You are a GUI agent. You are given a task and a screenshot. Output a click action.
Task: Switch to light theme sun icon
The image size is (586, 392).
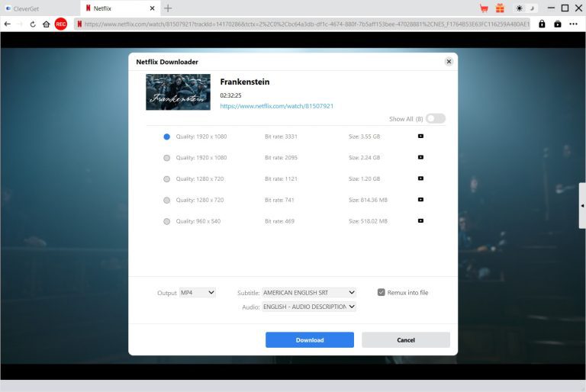click(519, 8)
